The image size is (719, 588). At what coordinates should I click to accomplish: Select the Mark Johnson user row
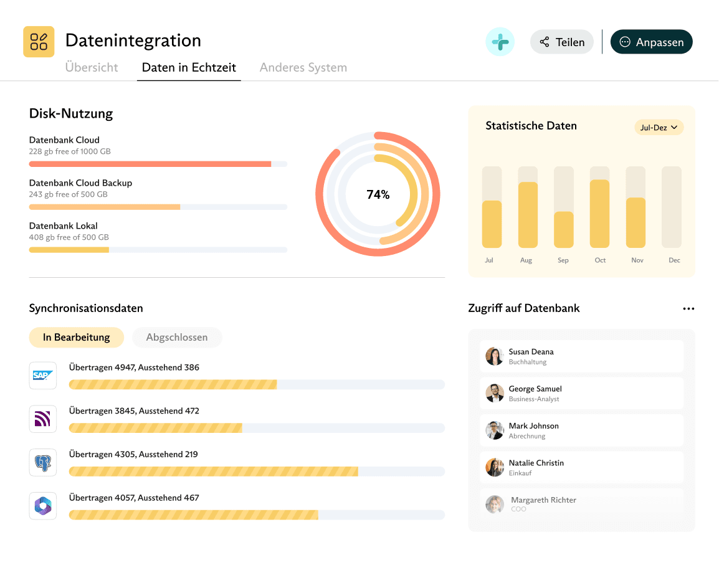581,430
